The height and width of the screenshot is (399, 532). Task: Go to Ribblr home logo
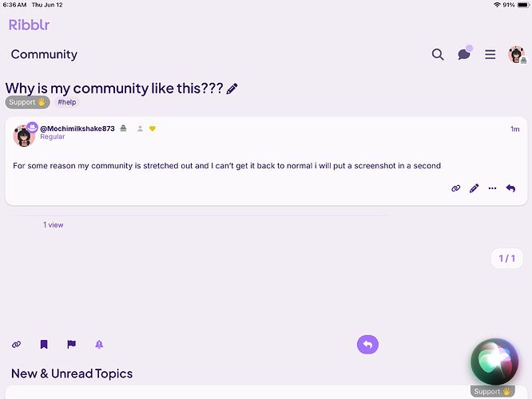point(29,24)
